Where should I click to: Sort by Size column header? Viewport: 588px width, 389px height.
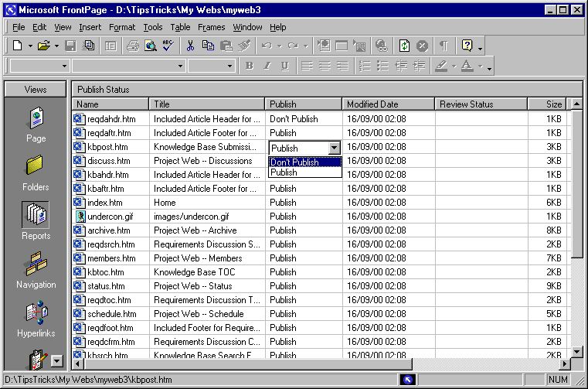(x=547, y=104)
